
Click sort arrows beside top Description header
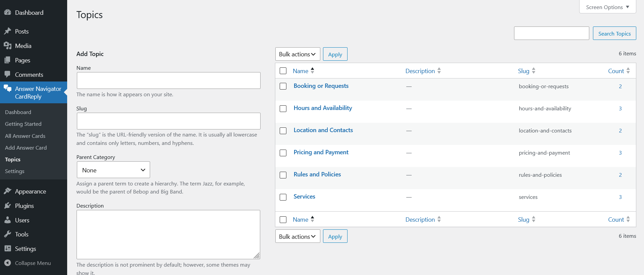click(x=439, y=71)
